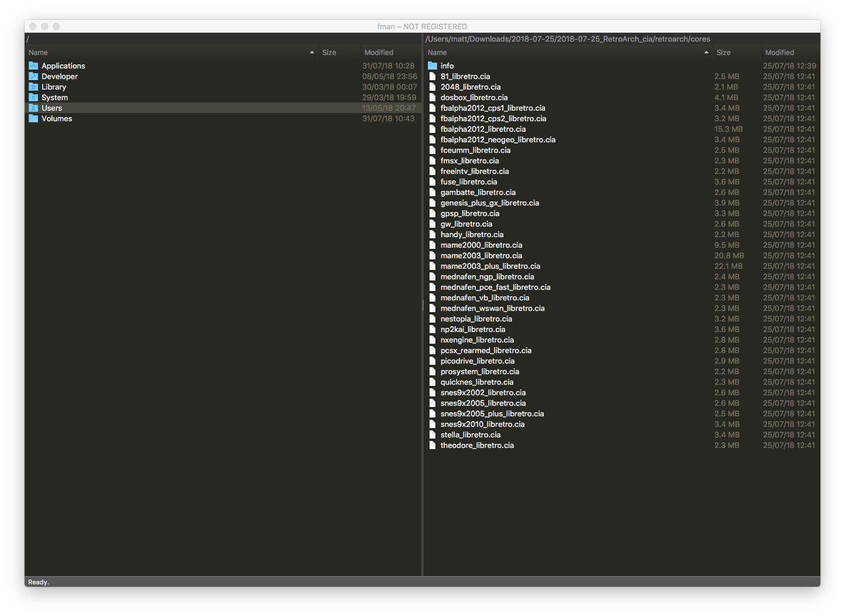
Task: Click the file icon next to mame2003_libretro.cia
Action: (x=432, y=255)
